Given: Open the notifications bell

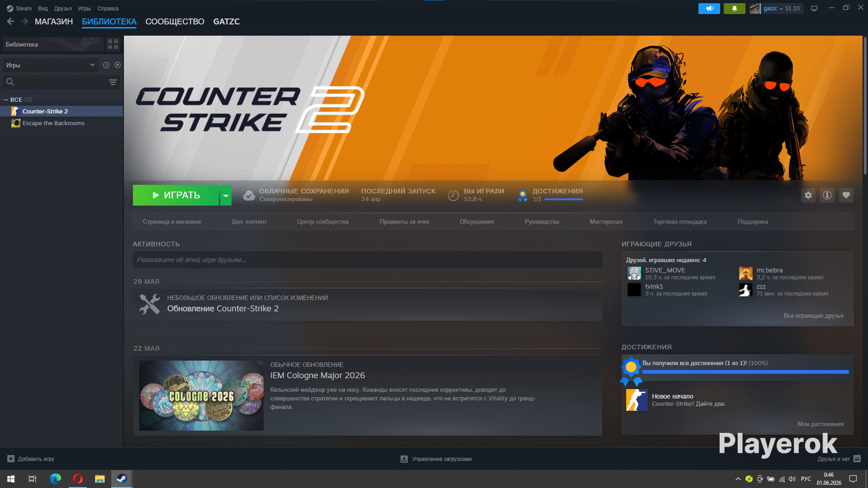Looking at the screenshot, I should click(x=734, y=8).
